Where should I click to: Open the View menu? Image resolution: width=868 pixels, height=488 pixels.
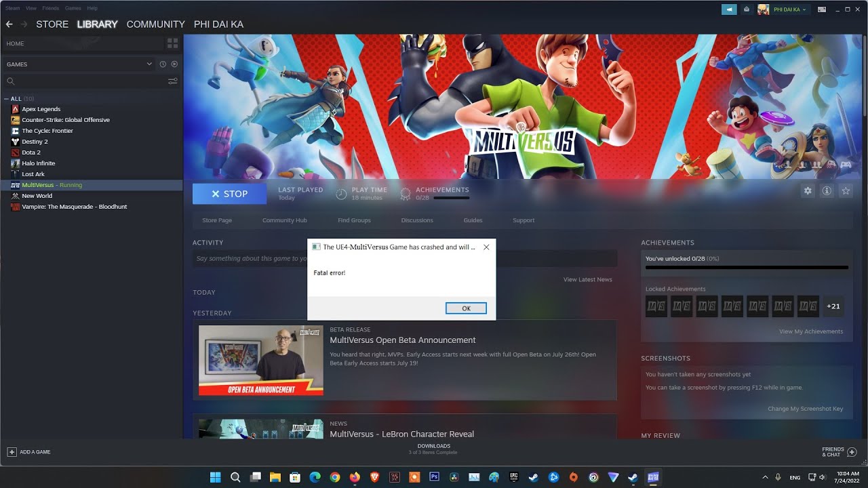31,8
